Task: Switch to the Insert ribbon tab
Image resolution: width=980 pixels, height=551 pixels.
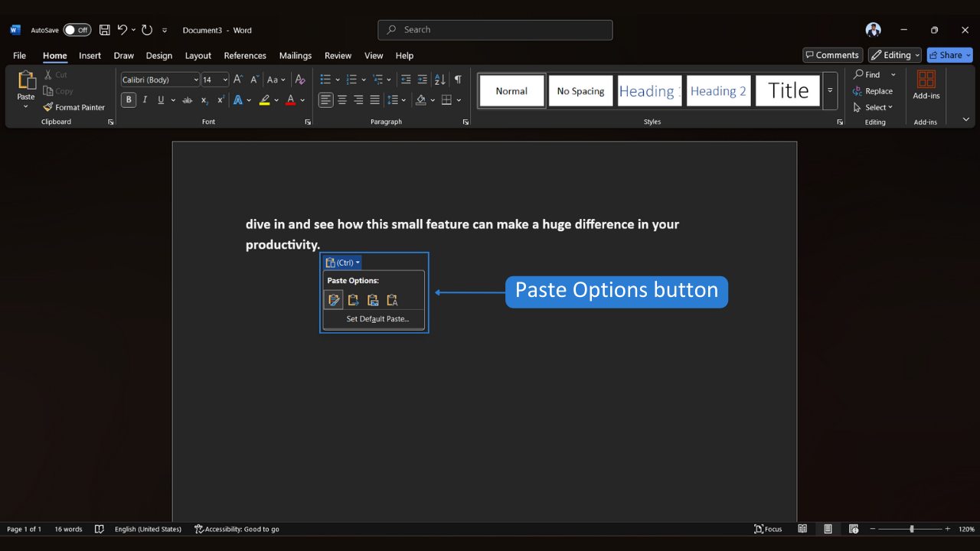Action: pos(90,55)
